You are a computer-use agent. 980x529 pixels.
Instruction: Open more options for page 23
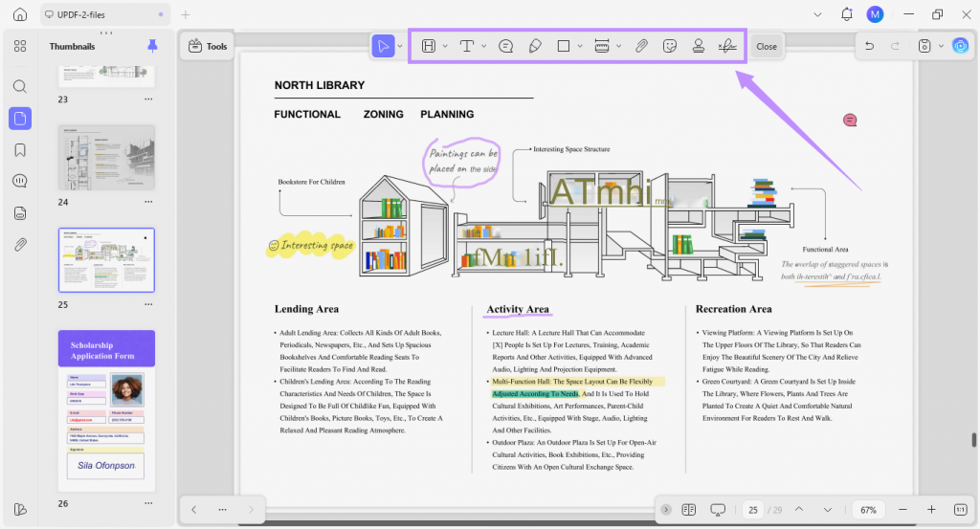[x=148, y=99]
